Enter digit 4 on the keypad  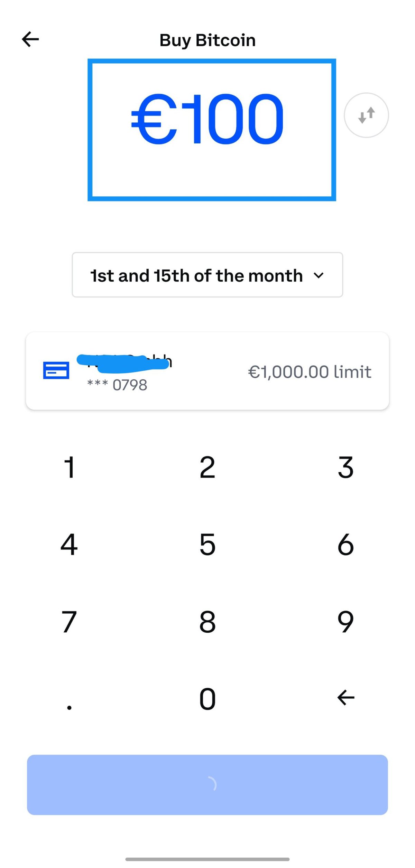(x=69, y=544)
